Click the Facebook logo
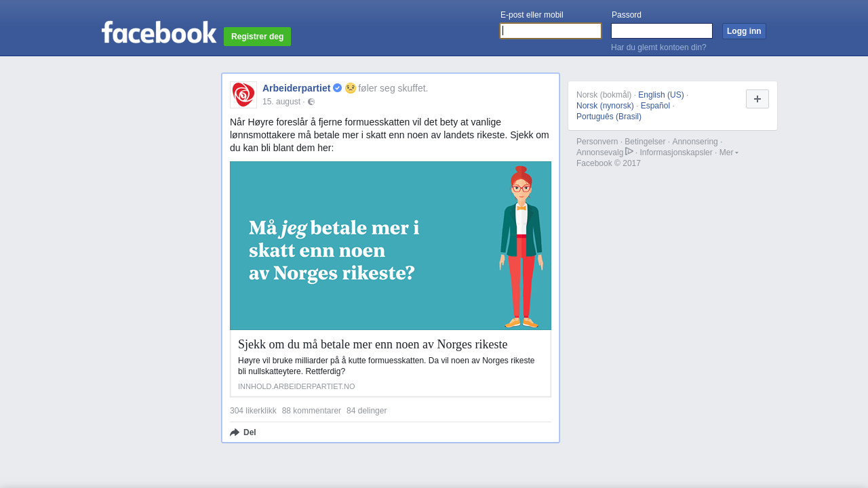This screenshot has height=488, width=868. (x=159, y=32)
